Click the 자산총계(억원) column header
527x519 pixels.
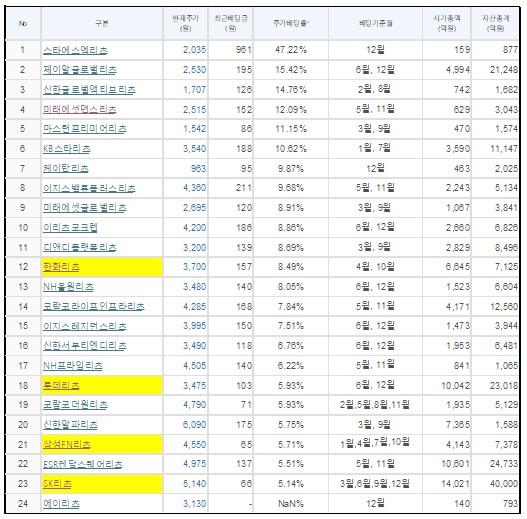(x=495, y=23)
